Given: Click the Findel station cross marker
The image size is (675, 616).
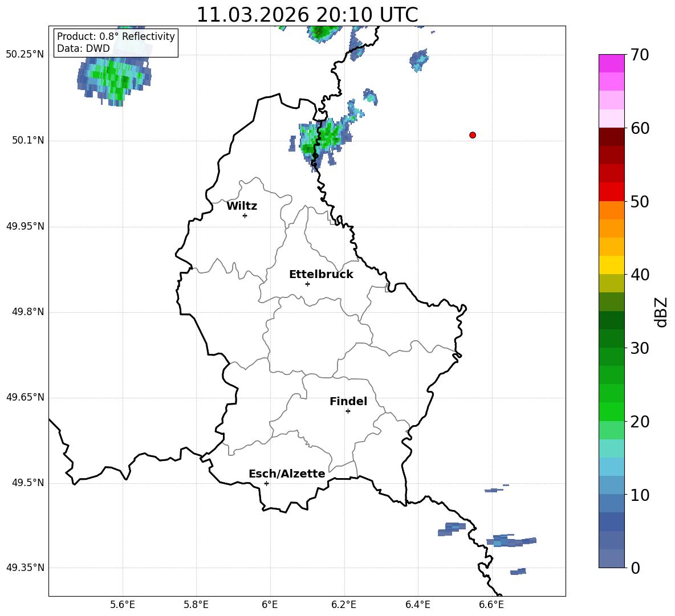Looking at the screenshot, I should pos(348,411).
